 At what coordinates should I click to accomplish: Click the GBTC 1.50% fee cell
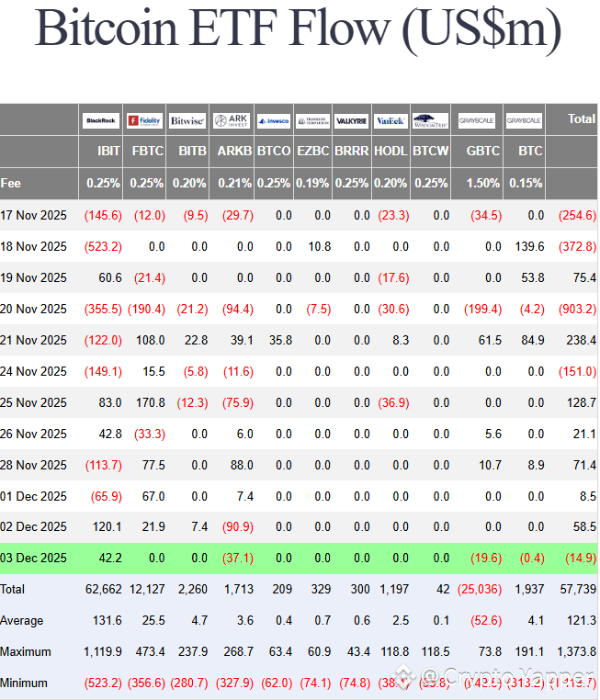(x=483, y=183)
